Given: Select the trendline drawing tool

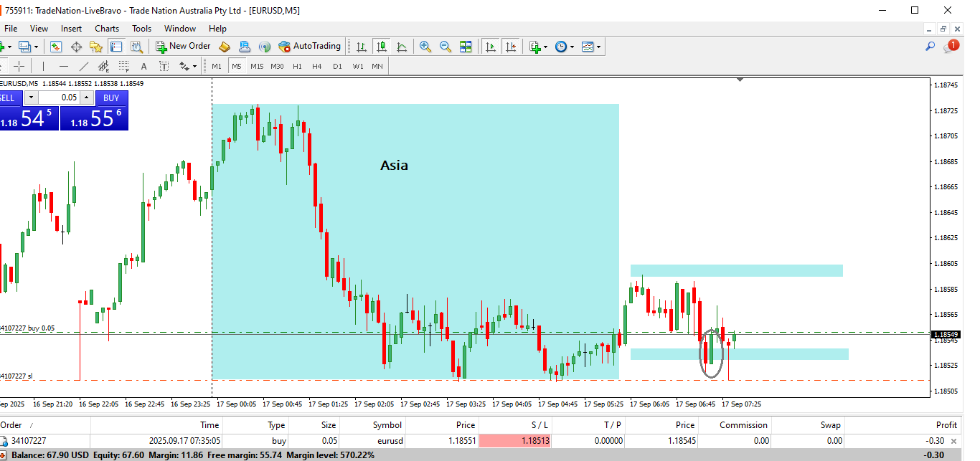Looking at the screenshot, I should (84, 67).
